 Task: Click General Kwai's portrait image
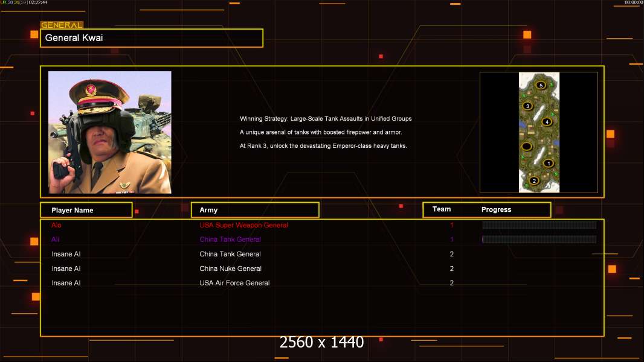(x=110, y=132)
